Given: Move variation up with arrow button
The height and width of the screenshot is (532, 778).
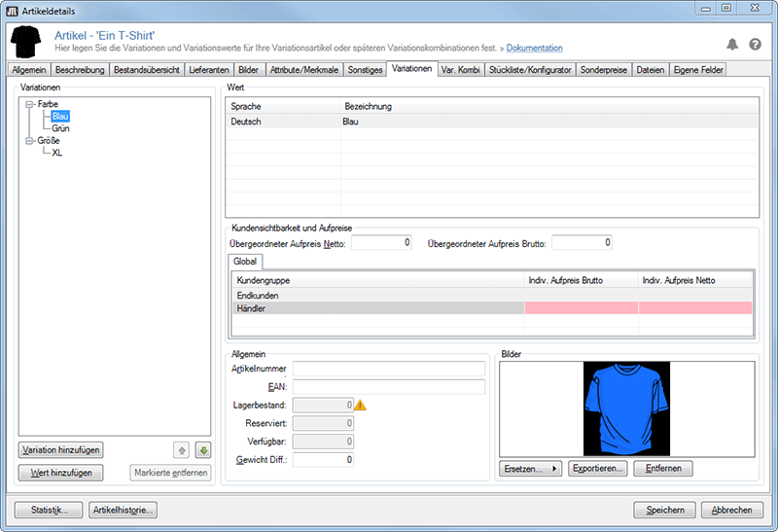Looking at the screenshot, I should pyautogui.click(x=182, y=450).
